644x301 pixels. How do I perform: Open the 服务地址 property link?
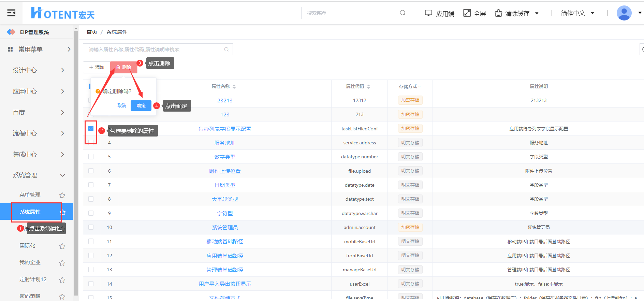click(225, 143)
